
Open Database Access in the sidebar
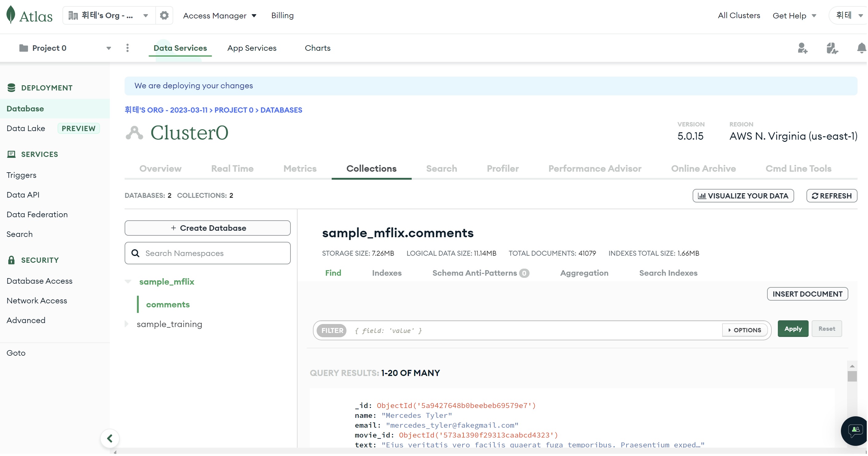[x=39, y=281]
